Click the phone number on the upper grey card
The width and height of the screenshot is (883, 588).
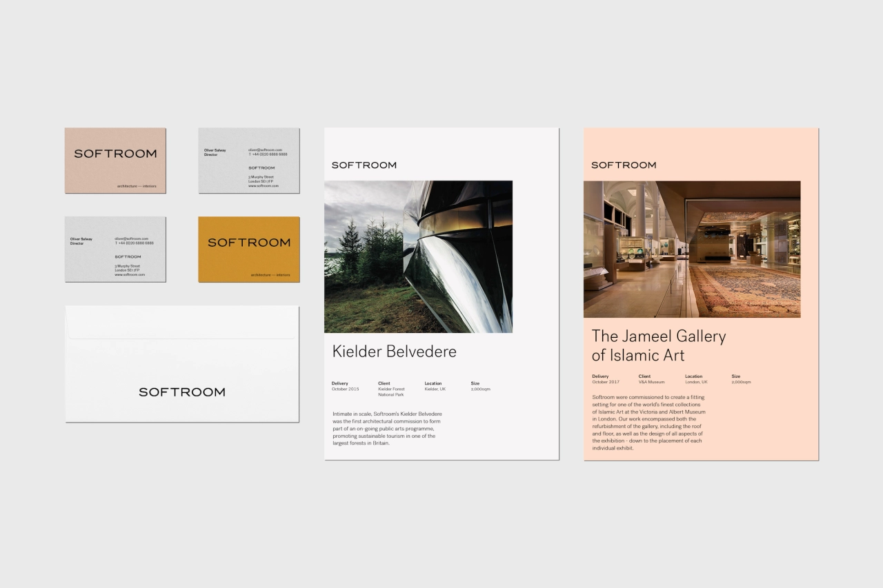click(268, 154)
